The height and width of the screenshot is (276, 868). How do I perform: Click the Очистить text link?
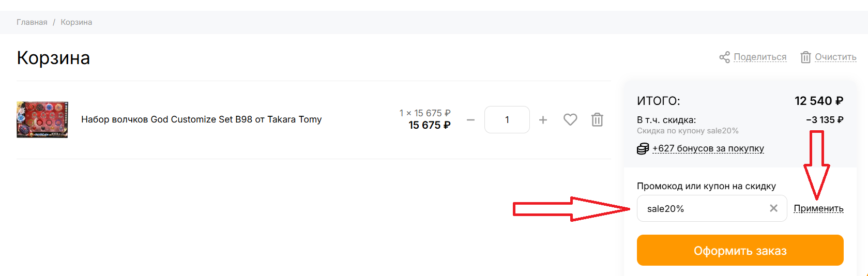[835, 57]
